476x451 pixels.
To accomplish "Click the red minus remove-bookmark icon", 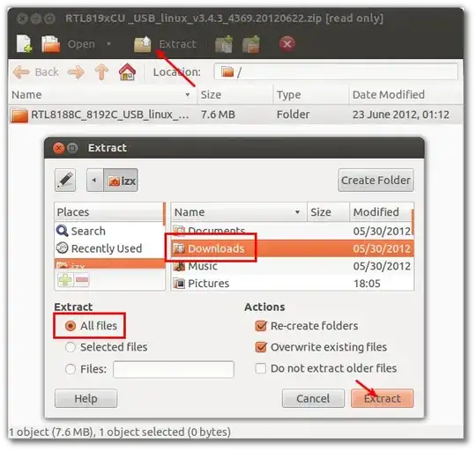I will 82,279.
